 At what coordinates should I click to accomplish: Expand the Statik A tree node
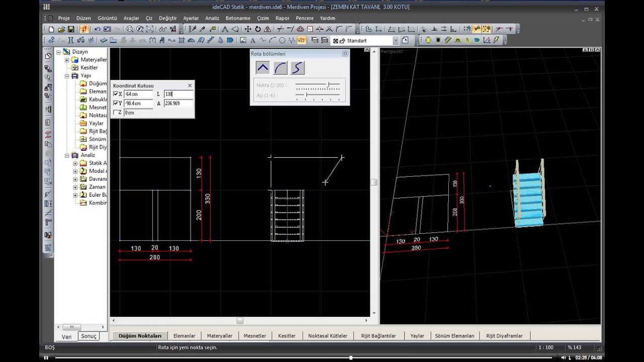point(75,163)
